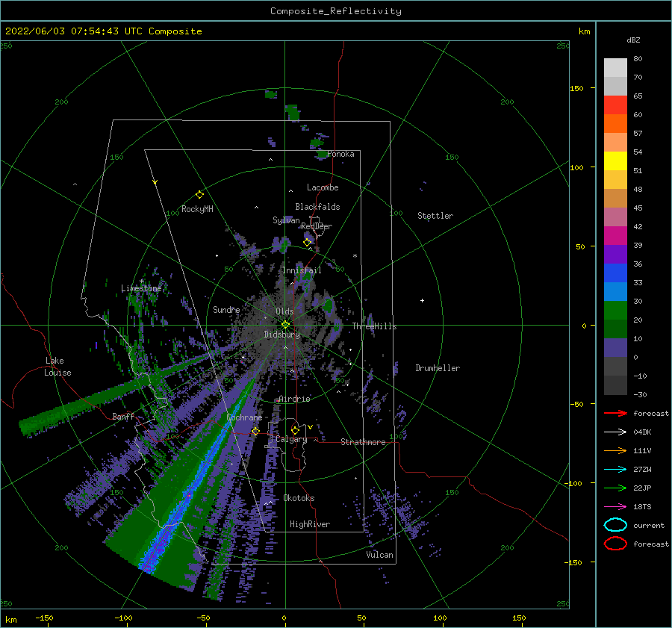Screen dimensions: 672x628
Task: Click the 'current' legend text
Action: pos(648,525)
